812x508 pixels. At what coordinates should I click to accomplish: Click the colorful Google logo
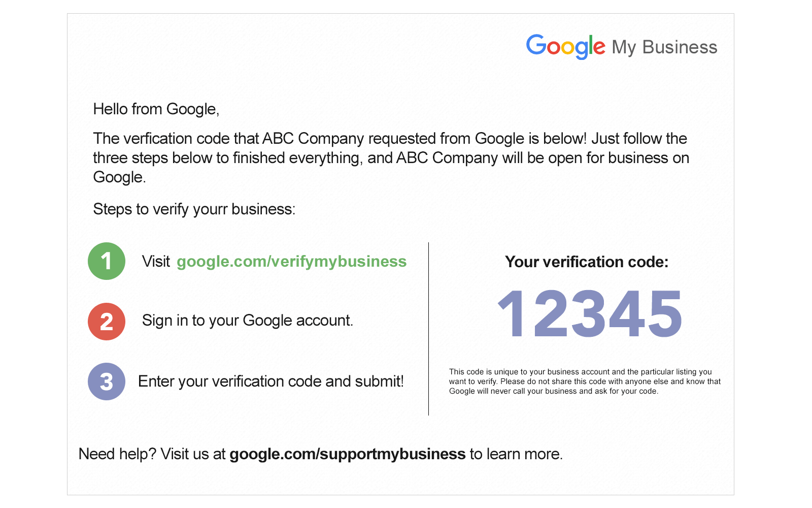point(565,47)
